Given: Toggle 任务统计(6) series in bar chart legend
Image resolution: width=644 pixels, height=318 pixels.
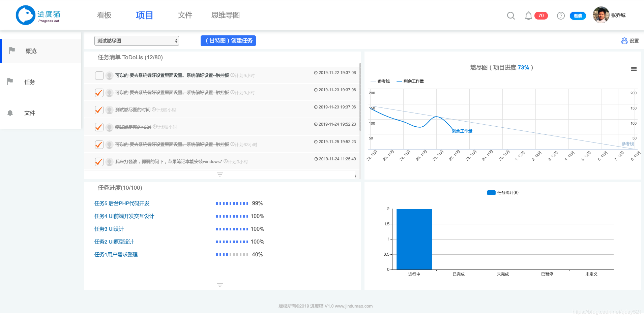Looking at the screenshot, I should point(503,193).
